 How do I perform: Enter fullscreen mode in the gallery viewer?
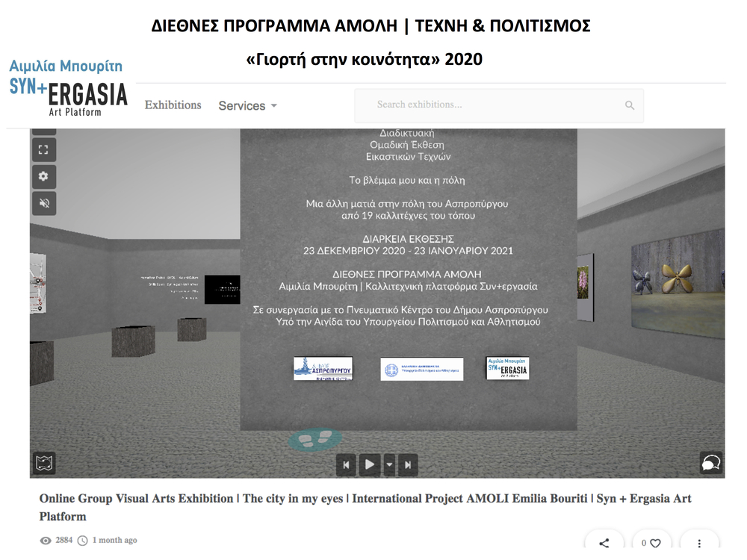(43, 149)
